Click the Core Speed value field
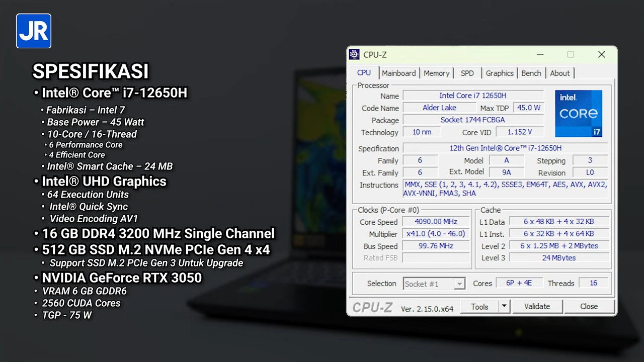Screen dimensions: 644x362 pos(436,222)
